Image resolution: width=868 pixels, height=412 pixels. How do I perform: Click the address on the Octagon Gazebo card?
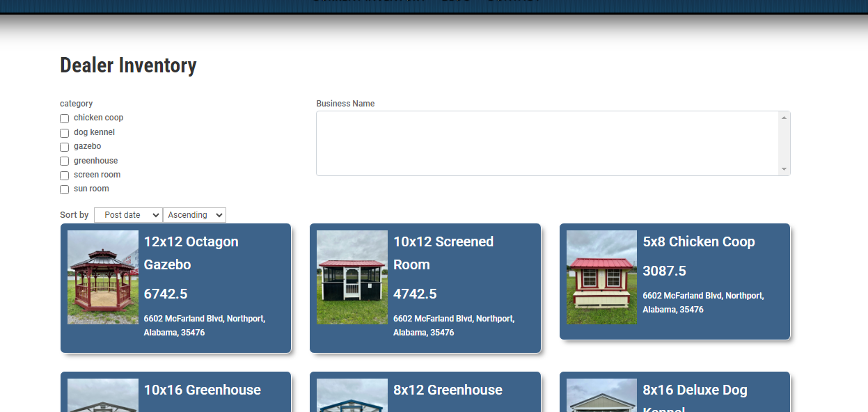205,326
